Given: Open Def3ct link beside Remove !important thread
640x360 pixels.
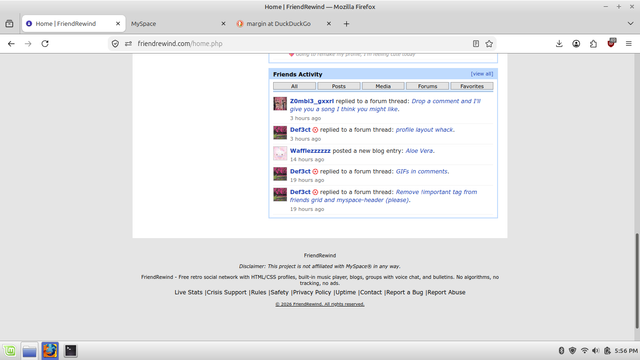Looking at the screenshot, I should (x=300, y=192).
